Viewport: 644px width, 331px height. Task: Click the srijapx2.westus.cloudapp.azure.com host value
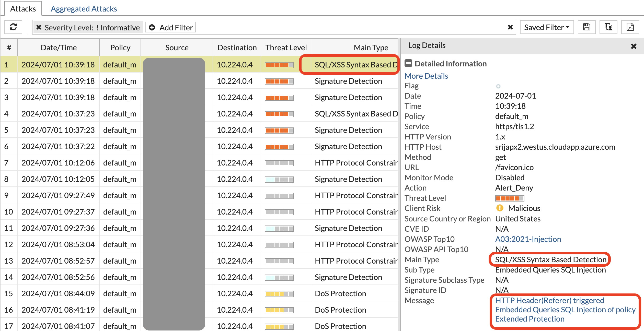point(555,147)
